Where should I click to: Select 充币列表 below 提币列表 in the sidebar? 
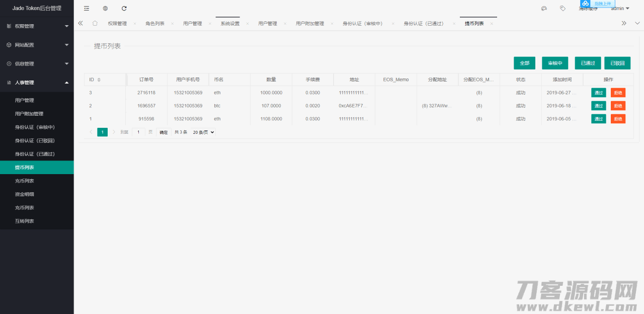(25, 181)
